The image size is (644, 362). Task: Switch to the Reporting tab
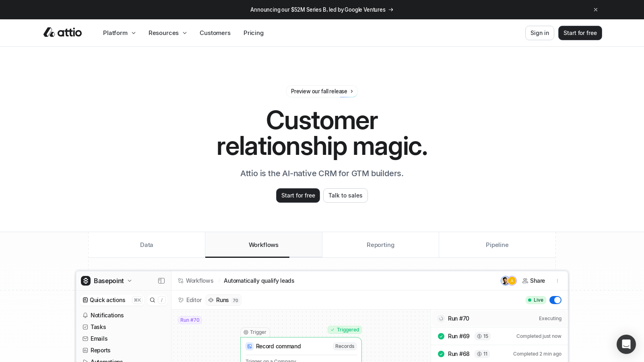[380, 245]
